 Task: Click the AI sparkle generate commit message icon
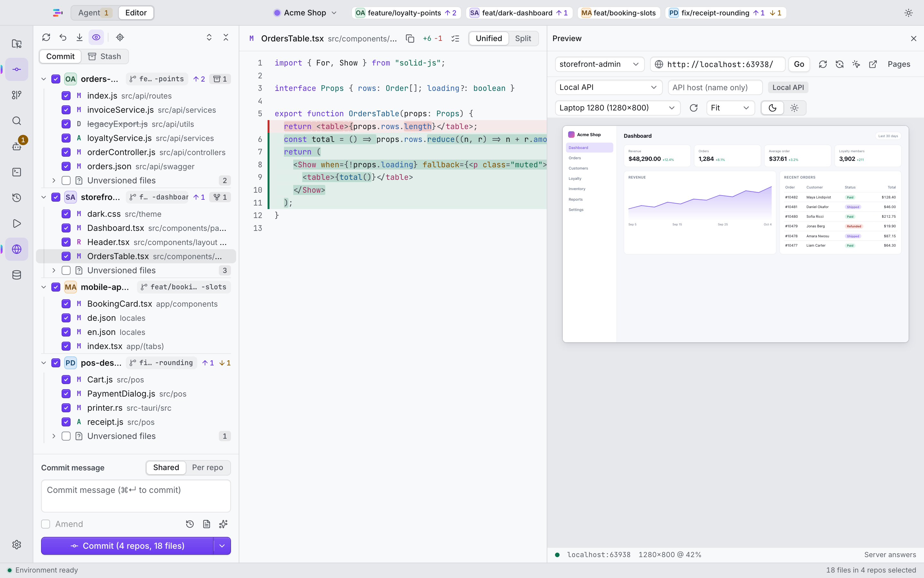(223, 524)
